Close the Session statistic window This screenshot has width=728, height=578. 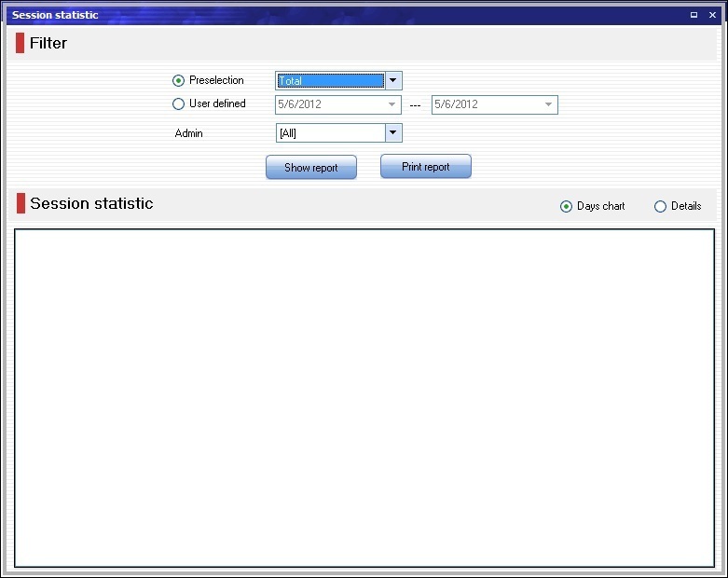pos(712,15)
